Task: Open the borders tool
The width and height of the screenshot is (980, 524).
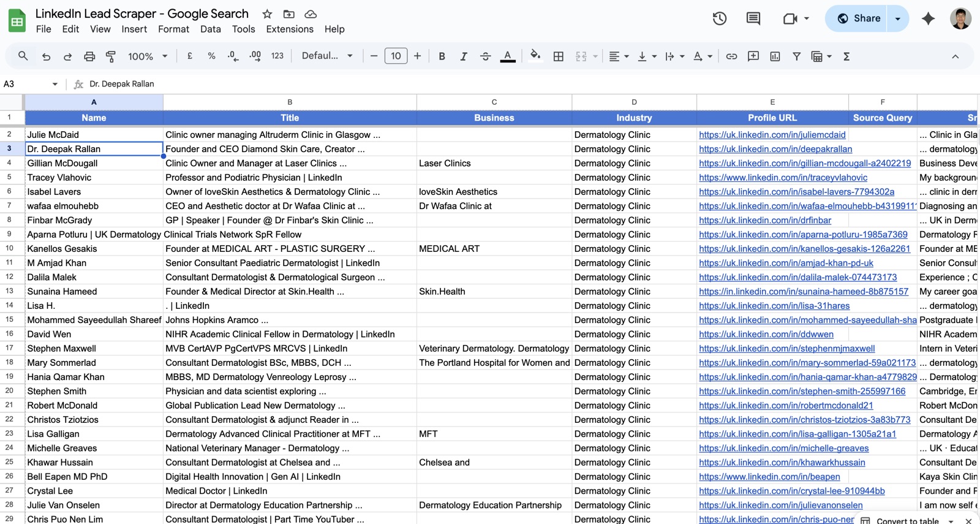Action: coord(558,56)
